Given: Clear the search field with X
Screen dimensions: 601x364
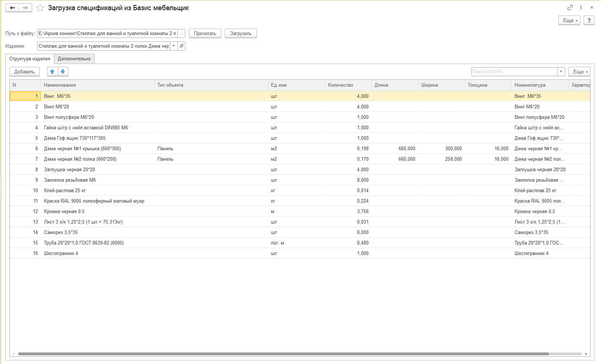Looking at the screenshot, I should coord(561,71).
